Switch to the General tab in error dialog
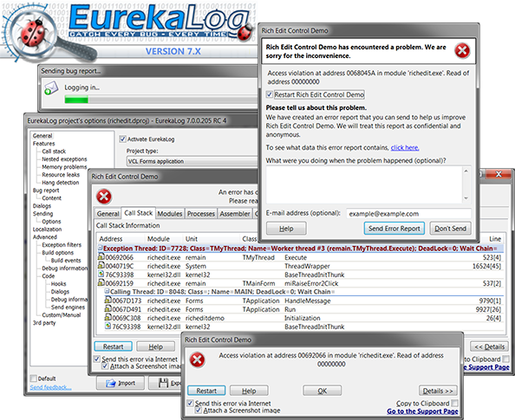Image resolution: width=515 pixels, height=420 pixels. click(x=108, y=214)
